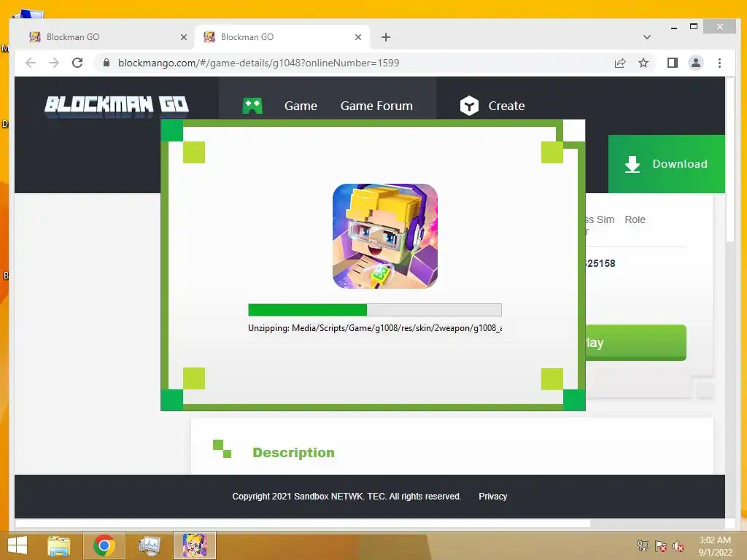747x560 pixels.
Task: Open the system monitor taskbar icon
Action: coord(150,545)
